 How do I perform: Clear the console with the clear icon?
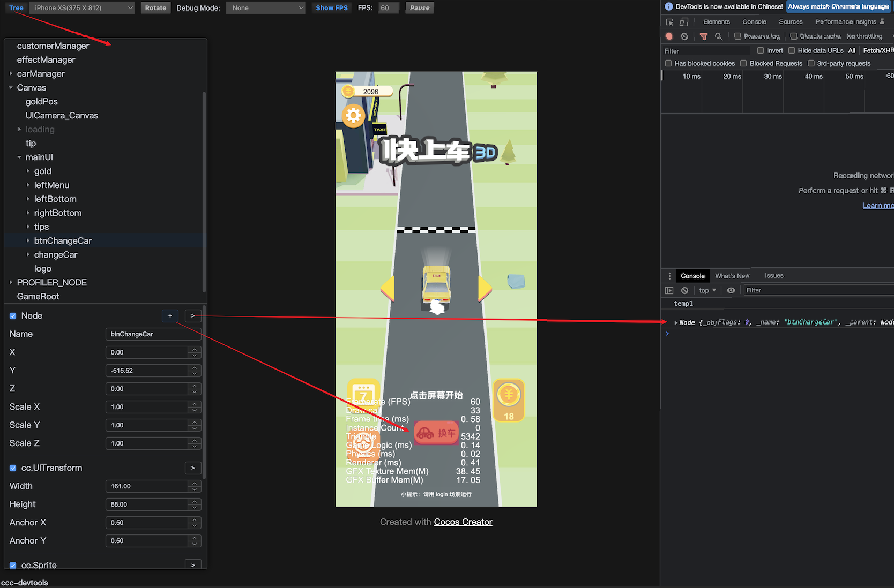pos(684,290)
